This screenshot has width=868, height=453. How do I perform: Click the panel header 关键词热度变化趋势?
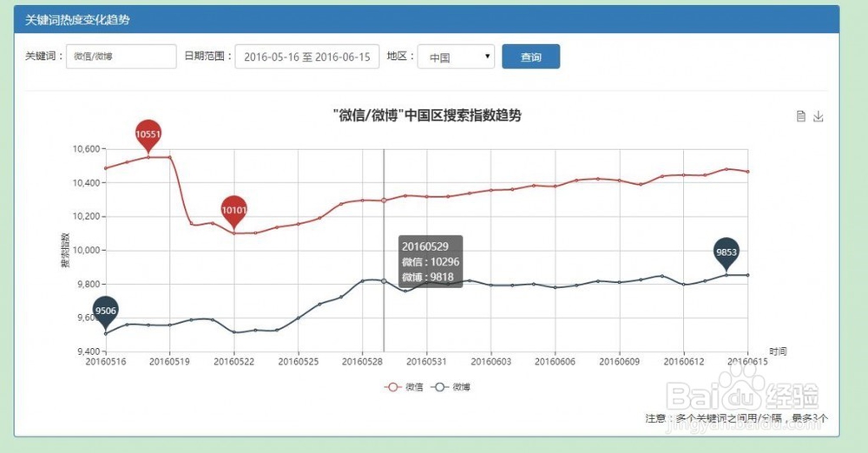[x=77, y=20]
